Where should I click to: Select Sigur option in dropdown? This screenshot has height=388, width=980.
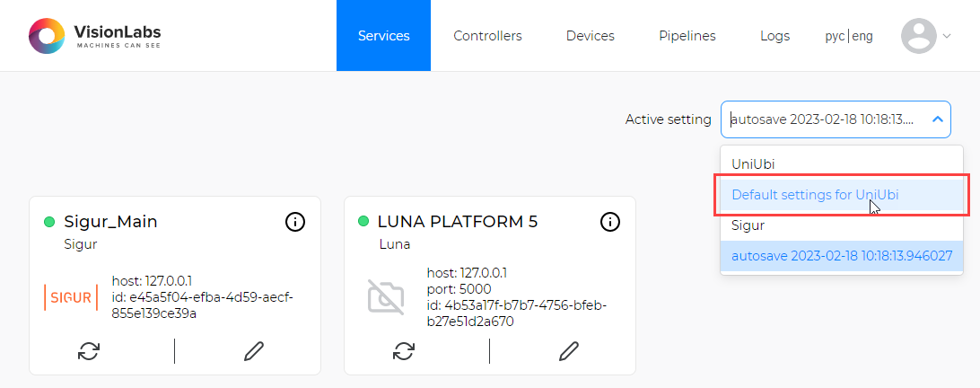coord(841,225)
